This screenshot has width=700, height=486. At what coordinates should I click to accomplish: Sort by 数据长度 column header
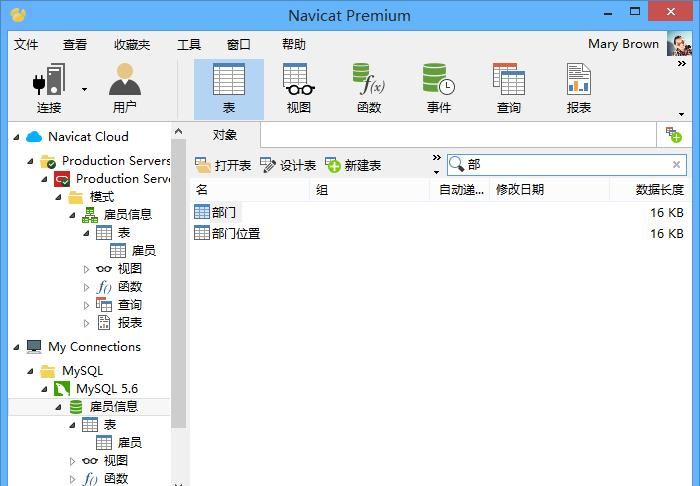[x=650, y=190]
